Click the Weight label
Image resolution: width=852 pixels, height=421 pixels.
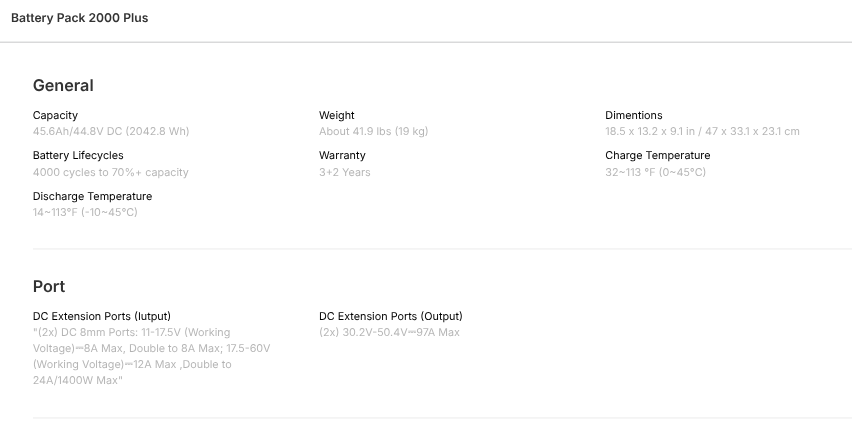(x=336, y=115)
